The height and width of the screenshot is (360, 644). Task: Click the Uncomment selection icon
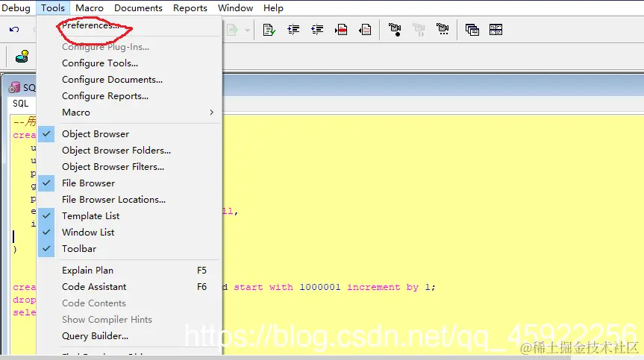tap(365, 30)
